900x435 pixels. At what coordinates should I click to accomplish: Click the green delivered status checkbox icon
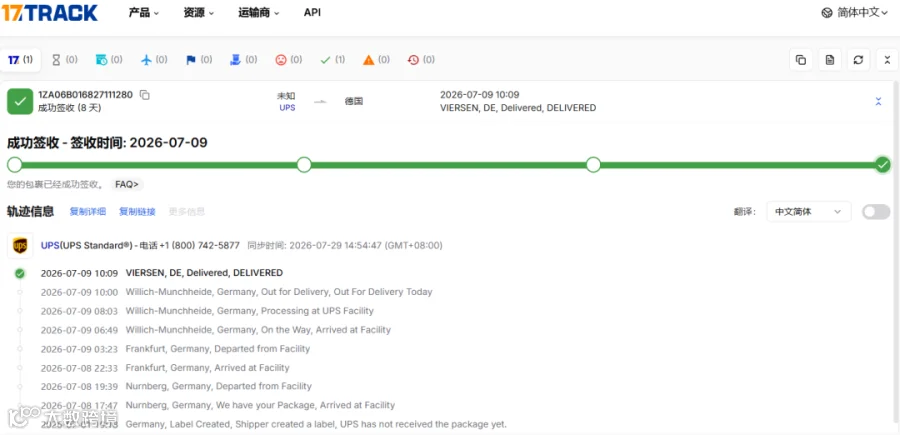pyautogui.click(x=20, y=102)
